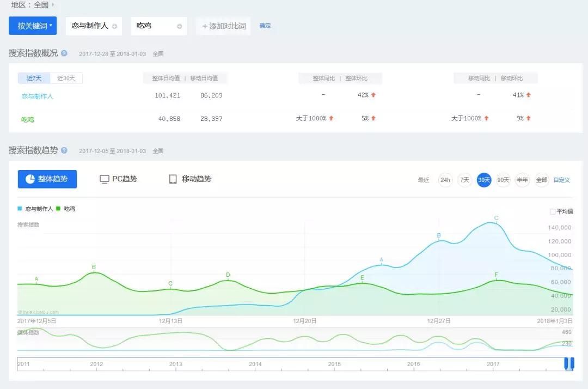Click the red up arrow beside 42%

coord(373,95)
